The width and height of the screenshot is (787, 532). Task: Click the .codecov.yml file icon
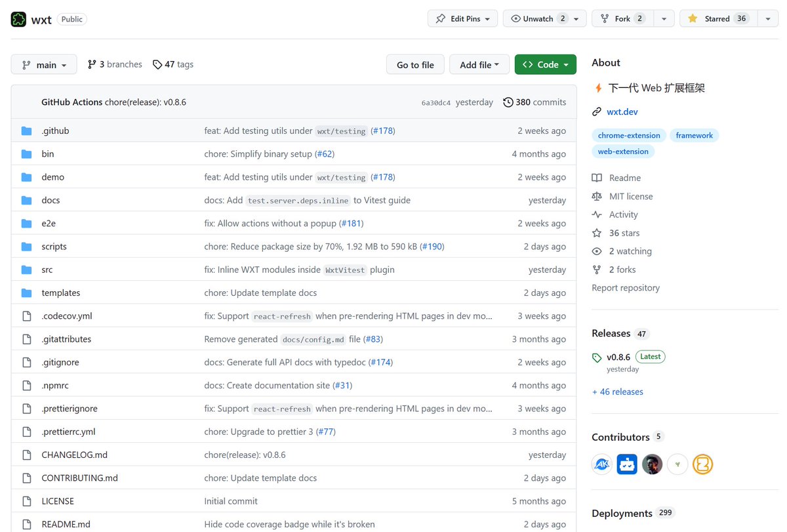click(x=27, y=316)
